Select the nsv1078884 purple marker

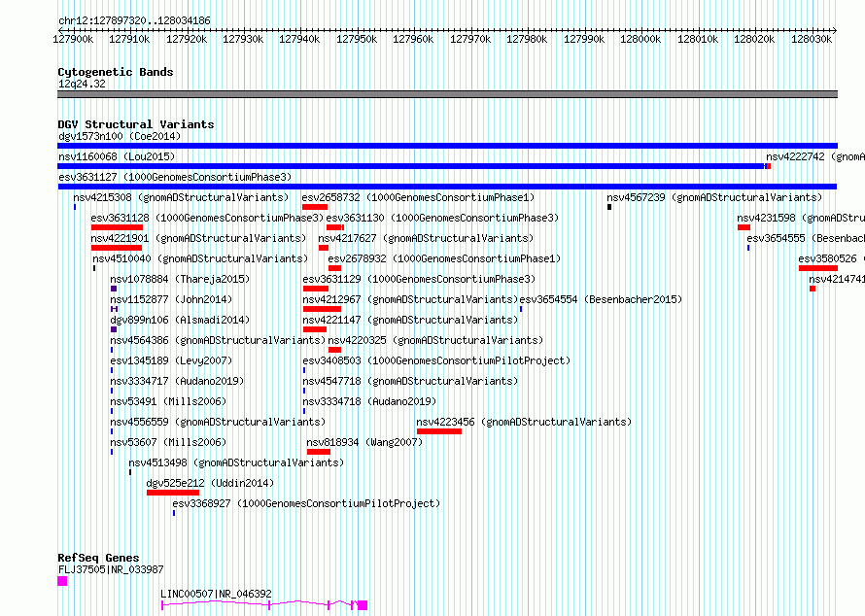pyautogui.click(x=114, y=289)
